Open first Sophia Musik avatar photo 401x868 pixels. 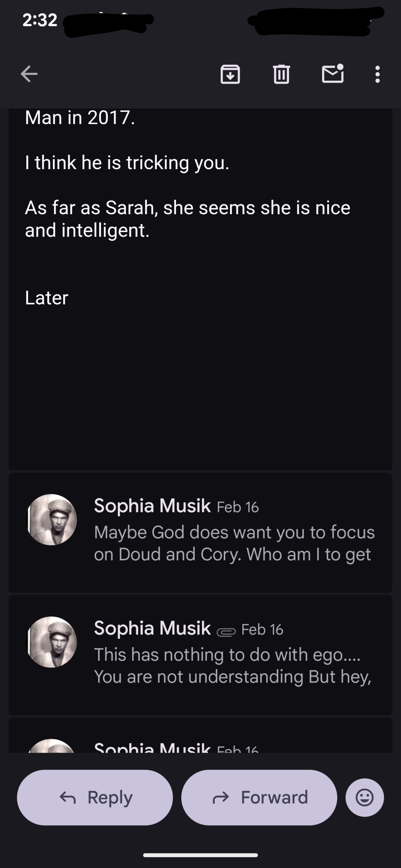pyautogui.click(x=52, y=519)
